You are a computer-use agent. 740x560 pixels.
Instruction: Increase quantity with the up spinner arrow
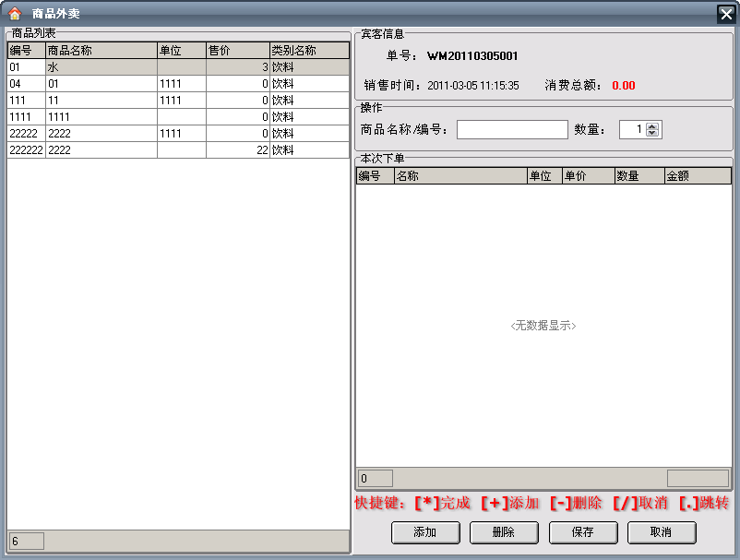(652, 126)
